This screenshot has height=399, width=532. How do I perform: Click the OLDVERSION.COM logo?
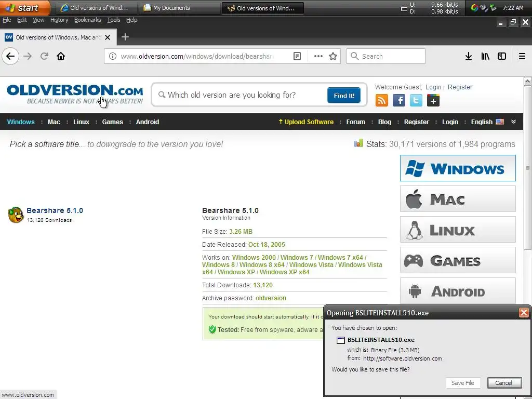pyautogui.click(x=75, y=94)
